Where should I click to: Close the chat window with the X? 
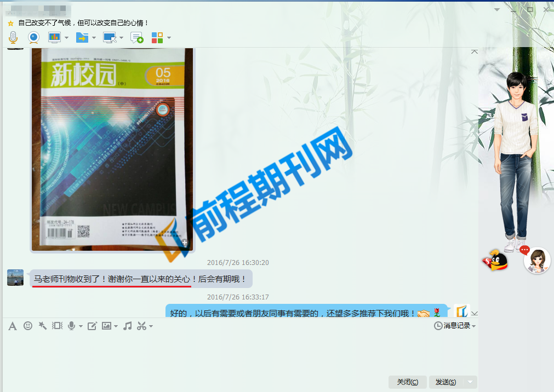click(x=546, y=9)
